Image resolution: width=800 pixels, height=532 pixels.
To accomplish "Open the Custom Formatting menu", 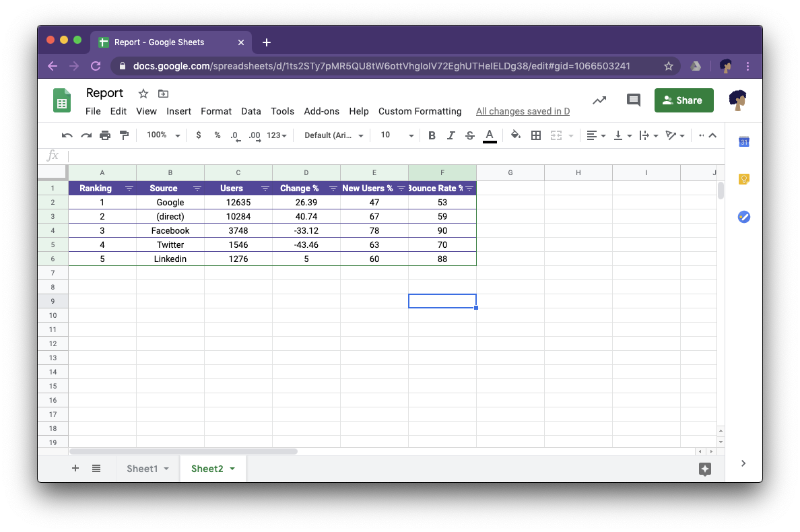I will (420, 111).
